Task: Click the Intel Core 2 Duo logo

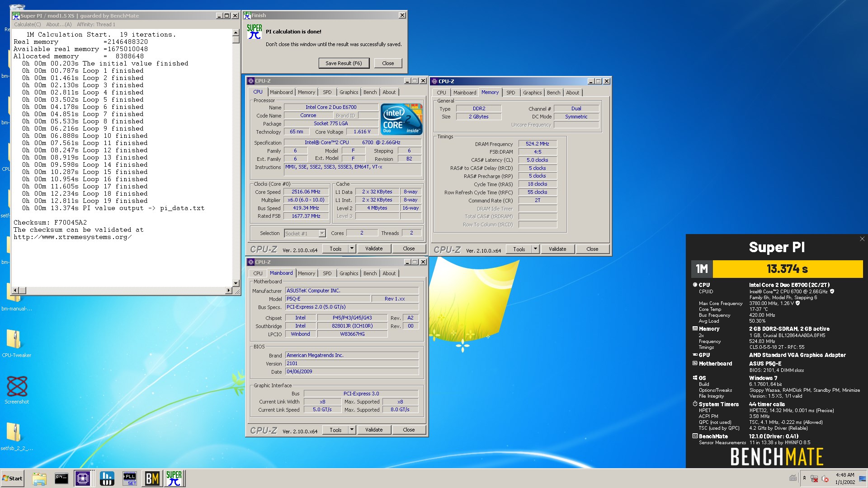Action: pyautogui.click(x=401, y=119)
